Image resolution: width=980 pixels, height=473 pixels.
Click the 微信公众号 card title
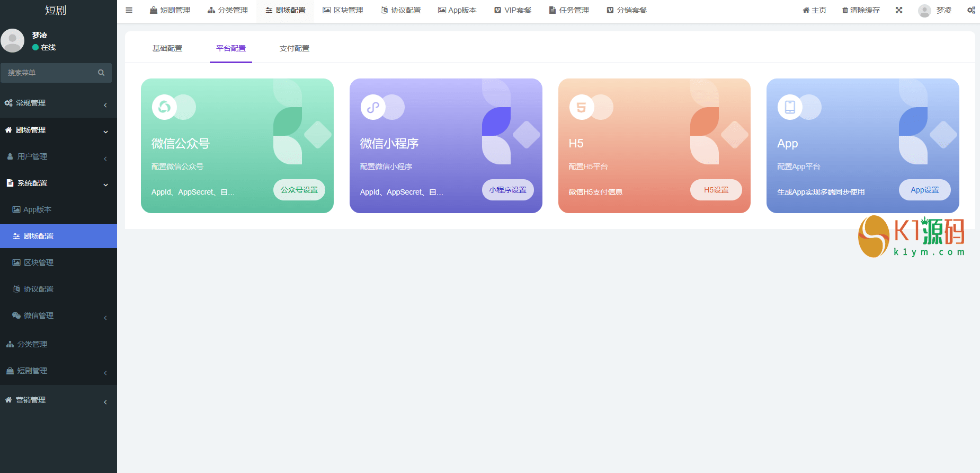click(181, 143)
